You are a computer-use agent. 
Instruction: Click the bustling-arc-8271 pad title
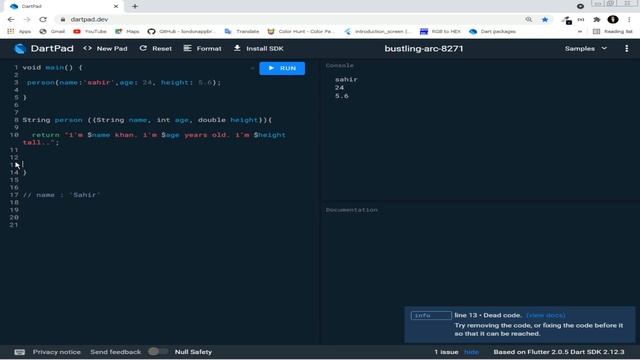coord(424,49)
